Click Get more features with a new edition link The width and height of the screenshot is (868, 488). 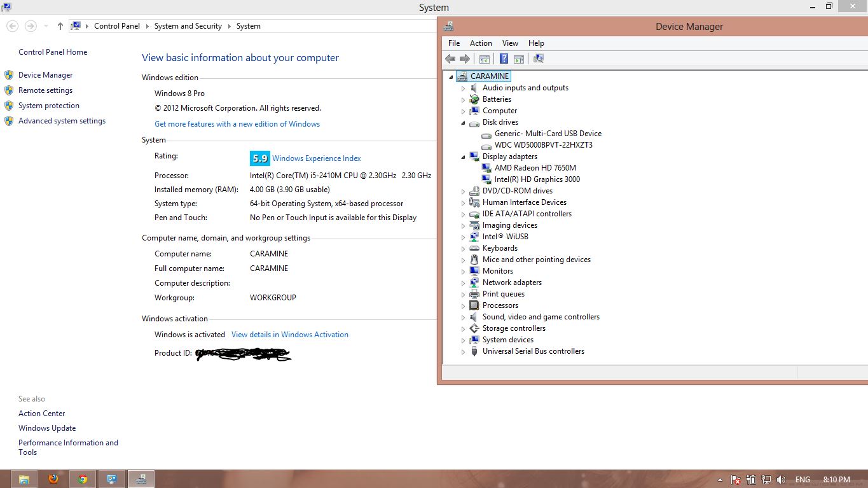click(x=237, y=124)
